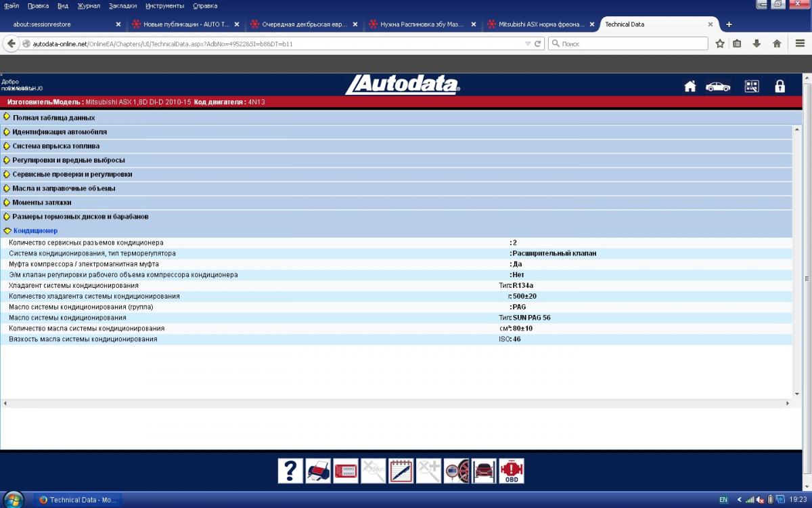Expand 'Моменты затяжки' section

click(x=41, y=203)
